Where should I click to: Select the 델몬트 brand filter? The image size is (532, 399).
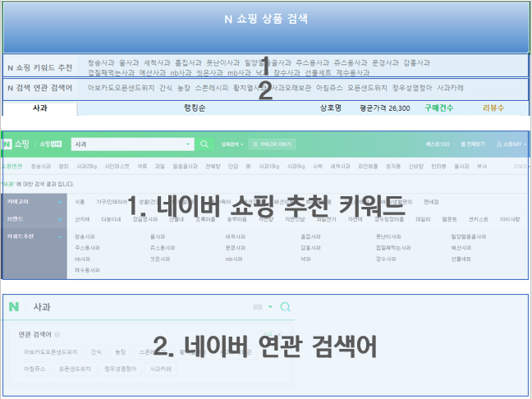click(449, 219)
